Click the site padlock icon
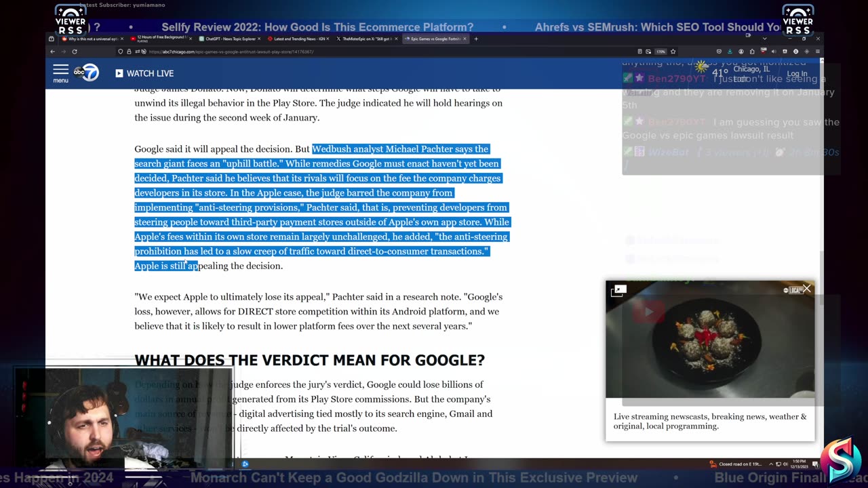 click(129, 52)
